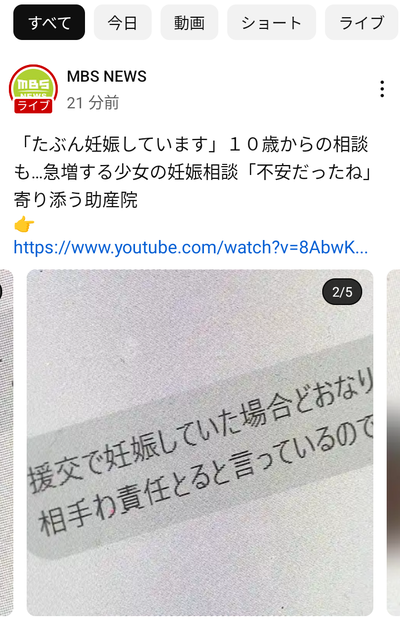This screenshot has height=620, width=400.
Task: Expand the post text starting たぶん妊娠しています
Action: coord(192,172)
